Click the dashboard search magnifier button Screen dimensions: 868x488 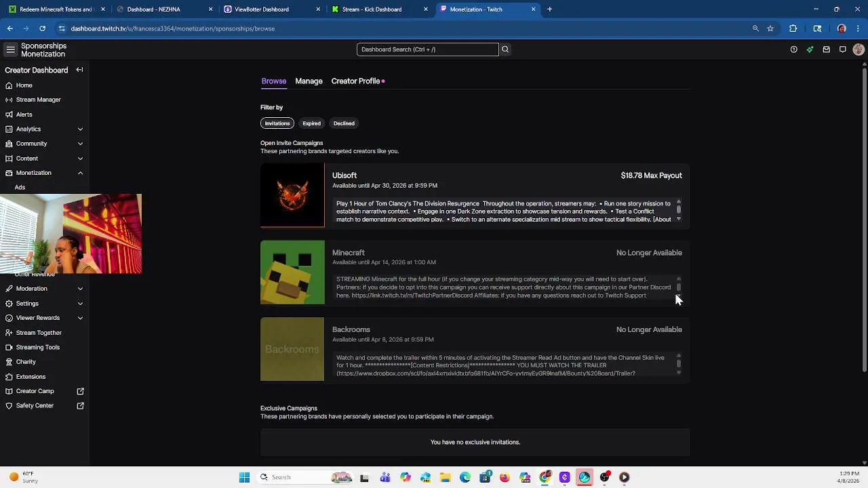point(505,49)
